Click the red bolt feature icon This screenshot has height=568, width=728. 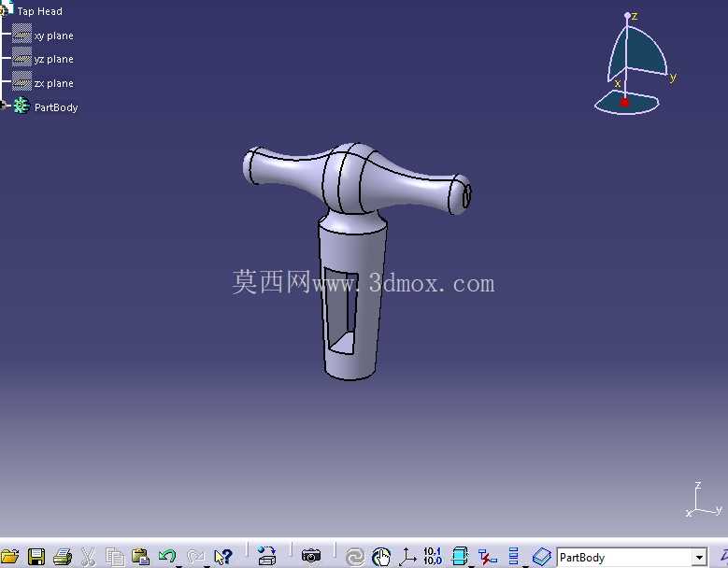coord(487,557)
